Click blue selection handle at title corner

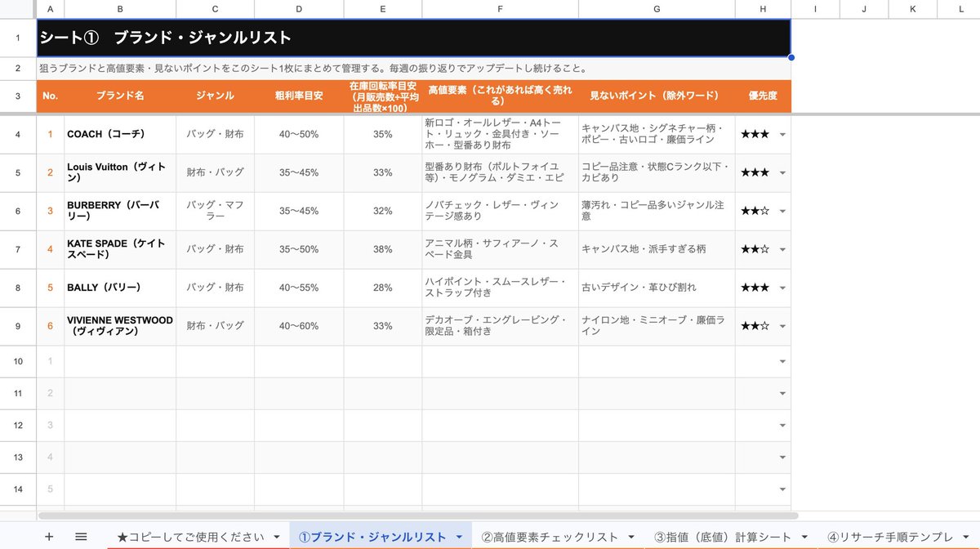pos(791,57)
